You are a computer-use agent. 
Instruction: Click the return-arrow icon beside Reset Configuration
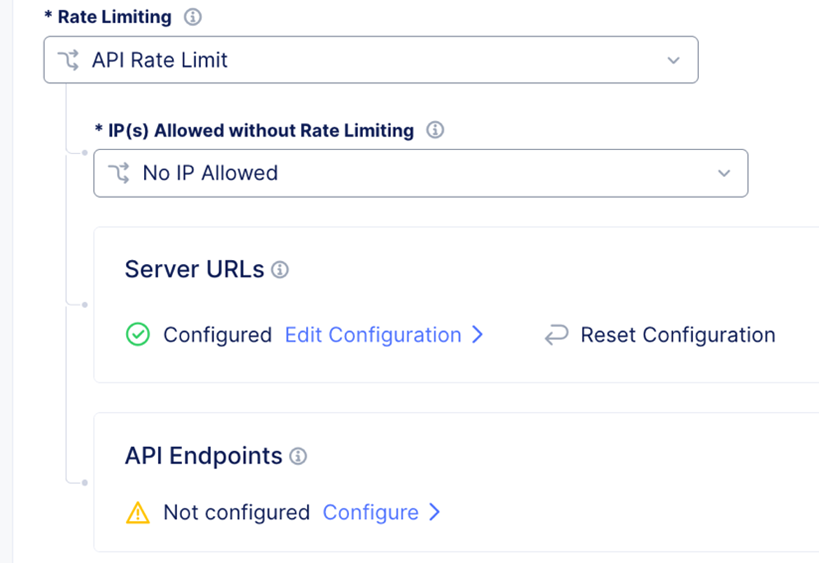click(556, 335)
